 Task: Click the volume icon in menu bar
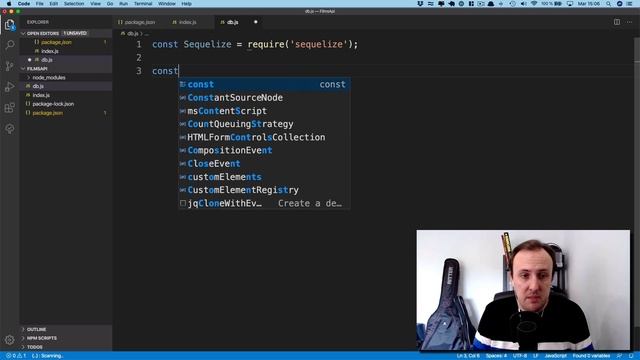[x=523, y=4]
